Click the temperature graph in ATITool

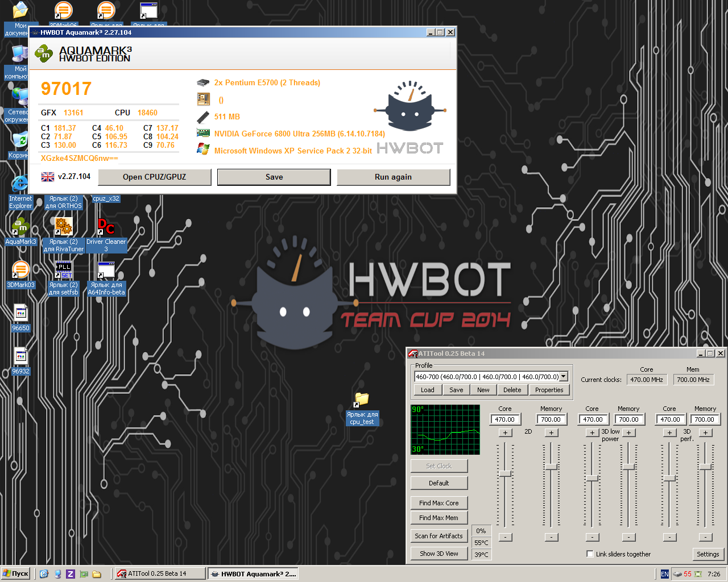click(445, 430)
